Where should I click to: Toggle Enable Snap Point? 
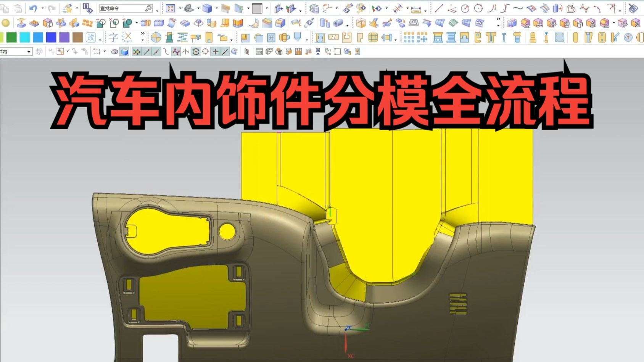(x=136, y=51)
